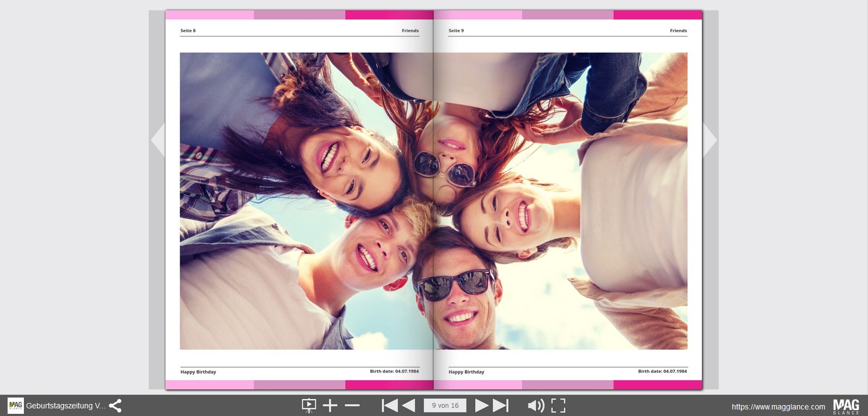The width and height of the screenshot is (868, 416).
Task: Start presentation mode icon
Action: (x=308, y=406)
